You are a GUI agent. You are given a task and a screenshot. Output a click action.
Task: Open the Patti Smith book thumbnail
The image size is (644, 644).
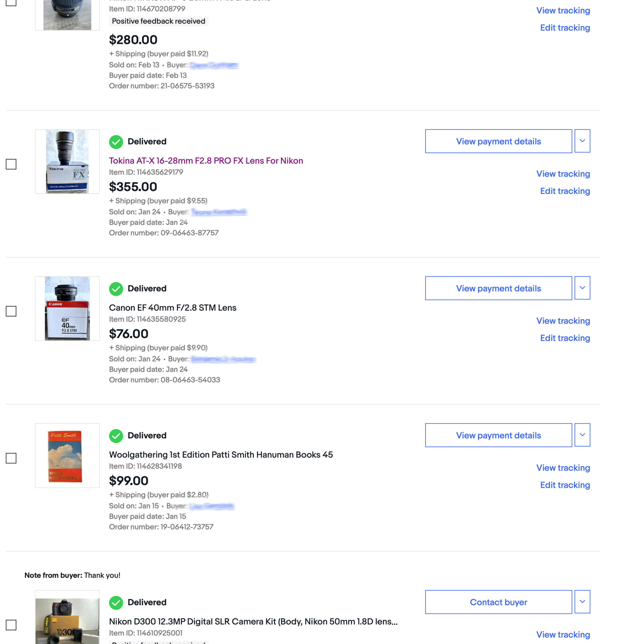(67, 456)
